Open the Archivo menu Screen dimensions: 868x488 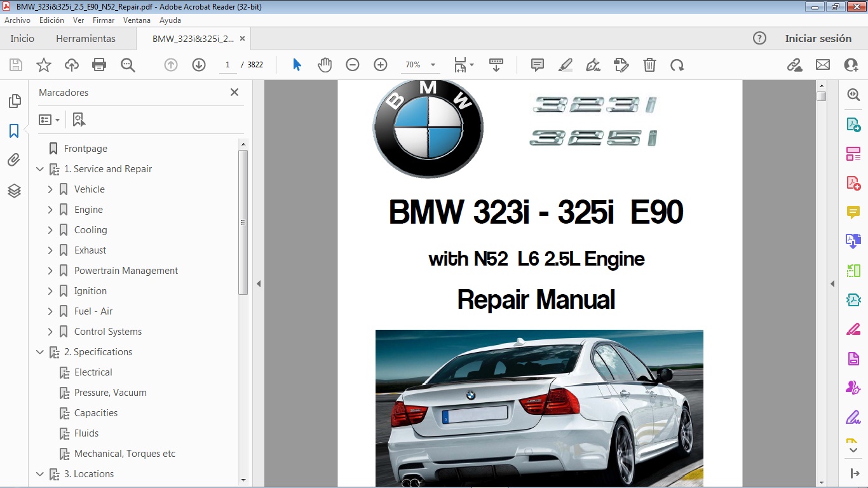pos(17,20)
